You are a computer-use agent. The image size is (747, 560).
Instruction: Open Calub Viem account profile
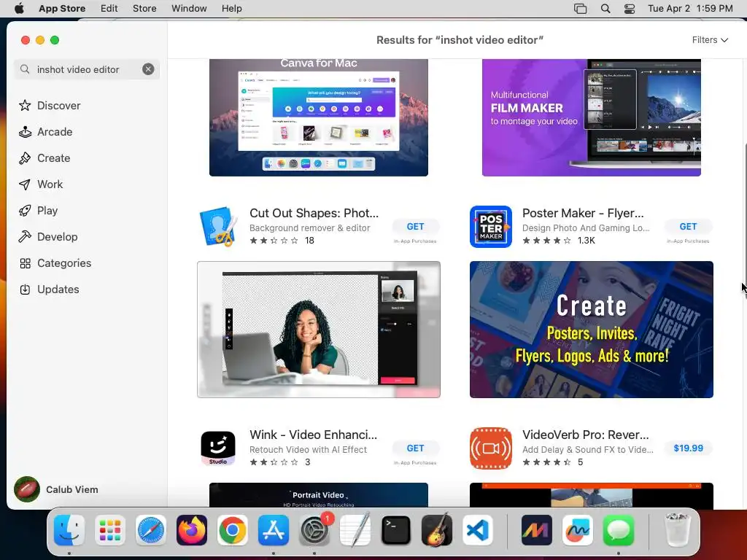click(x=56, y=489)
